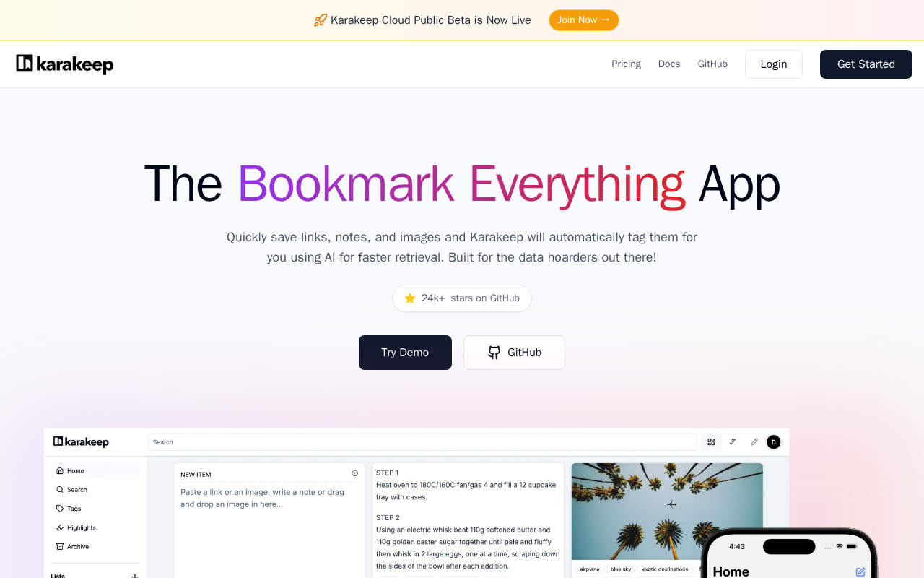
Task: Open the Pricing menu link
Action: (626, 64)
